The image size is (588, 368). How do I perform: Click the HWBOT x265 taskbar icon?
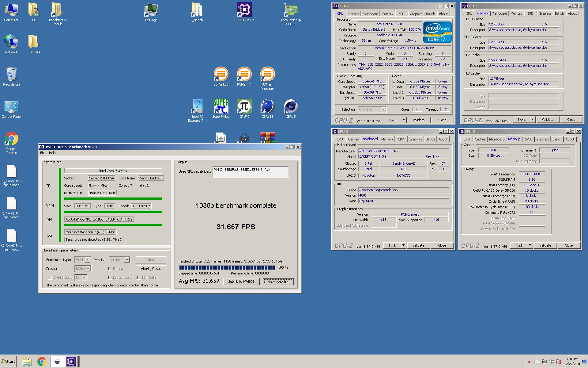point(57,362)
